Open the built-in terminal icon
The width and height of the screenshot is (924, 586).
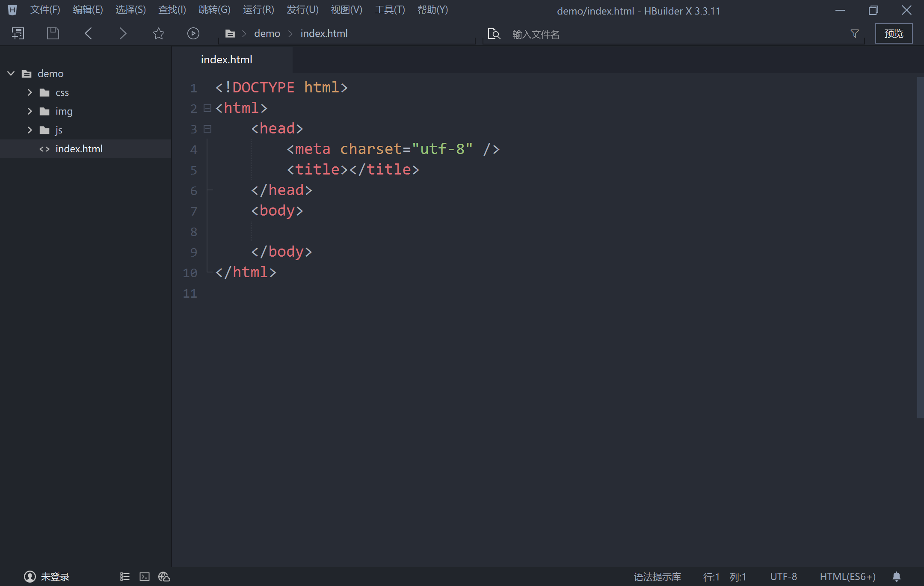[145, 577]
